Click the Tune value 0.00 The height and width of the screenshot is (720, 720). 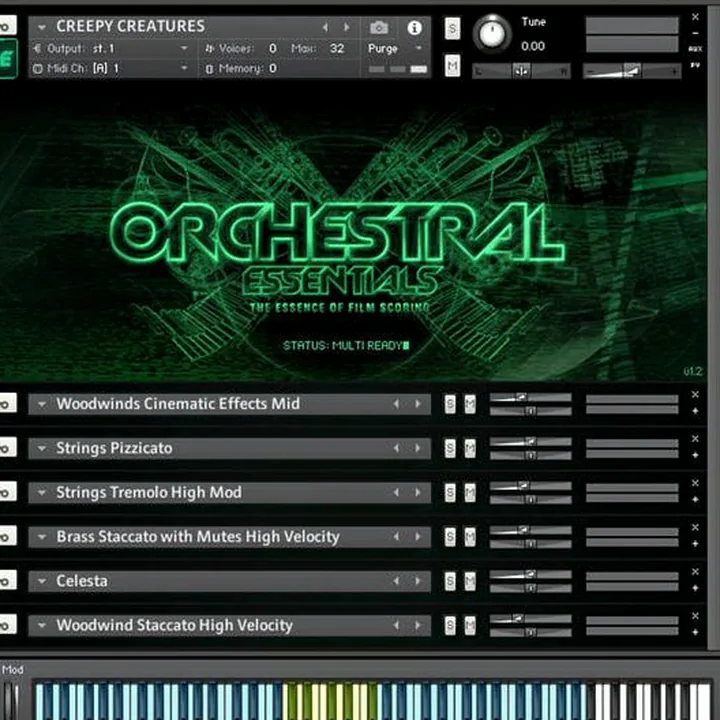533,46
